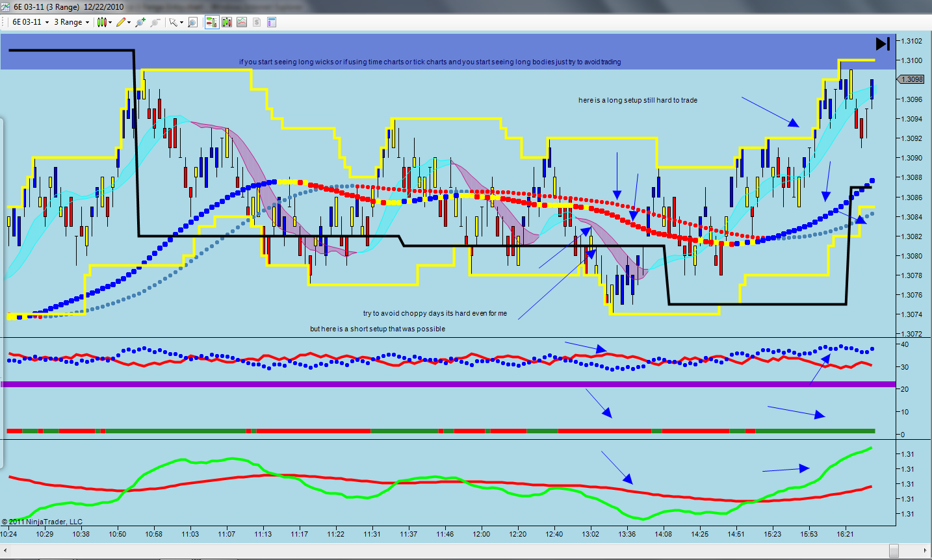This screenshot has height=560, width=932.
Task: Click the zoom in magnifier icon
Action: (140, 22)
